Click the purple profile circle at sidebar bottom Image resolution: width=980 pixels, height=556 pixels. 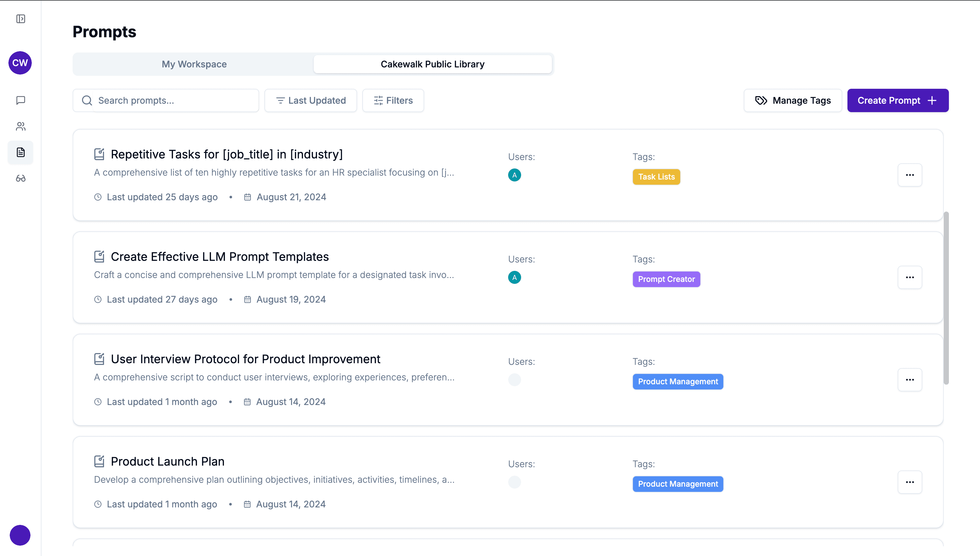point(20,535)
